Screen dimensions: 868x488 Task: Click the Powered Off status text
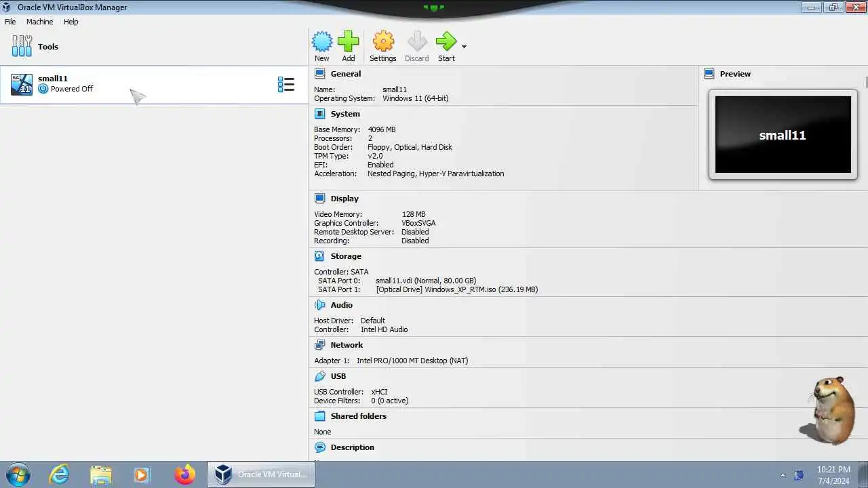pos(72,89)
